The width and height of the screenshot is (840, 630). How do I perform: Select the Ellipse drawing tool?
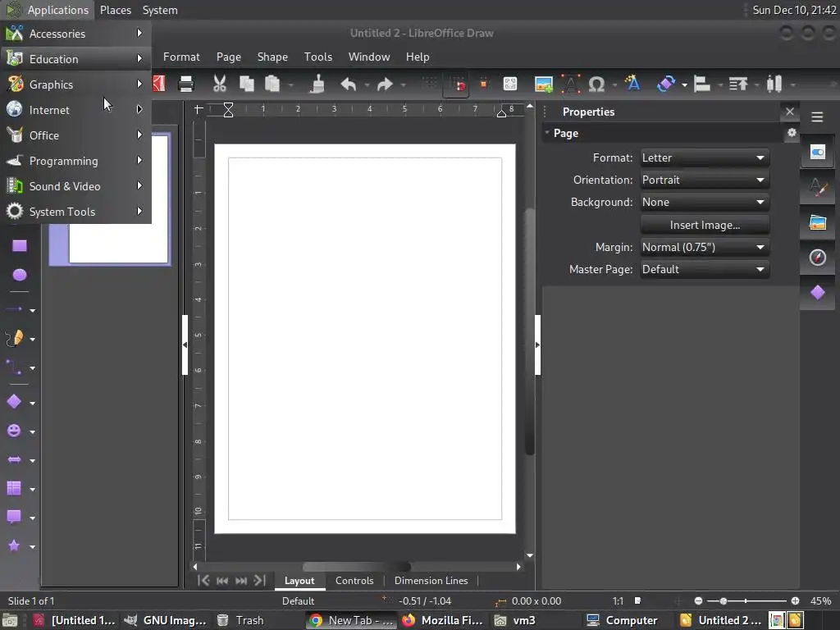(x=20, y=275)
